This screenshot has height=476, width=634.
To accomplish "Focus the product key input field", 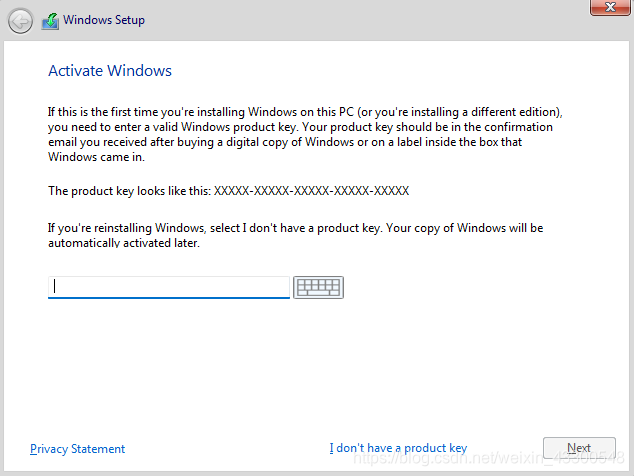I will [x=169, y=288].
